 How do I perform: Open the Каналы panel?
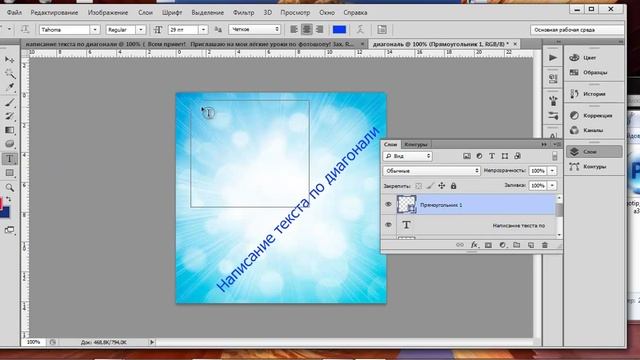click(594, 130)
